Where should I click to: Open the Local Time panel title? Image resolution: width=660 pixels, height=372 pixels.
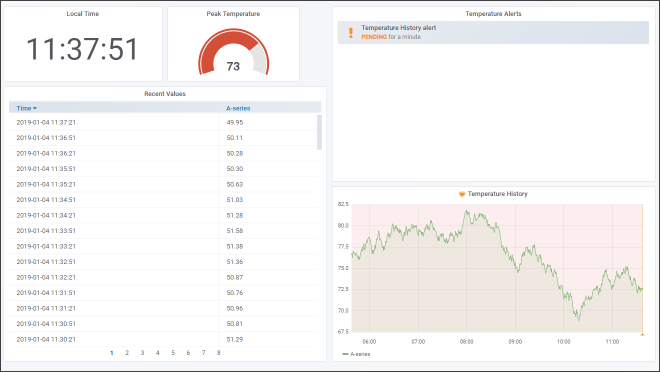pyautogui.click(x=82, y=14)
